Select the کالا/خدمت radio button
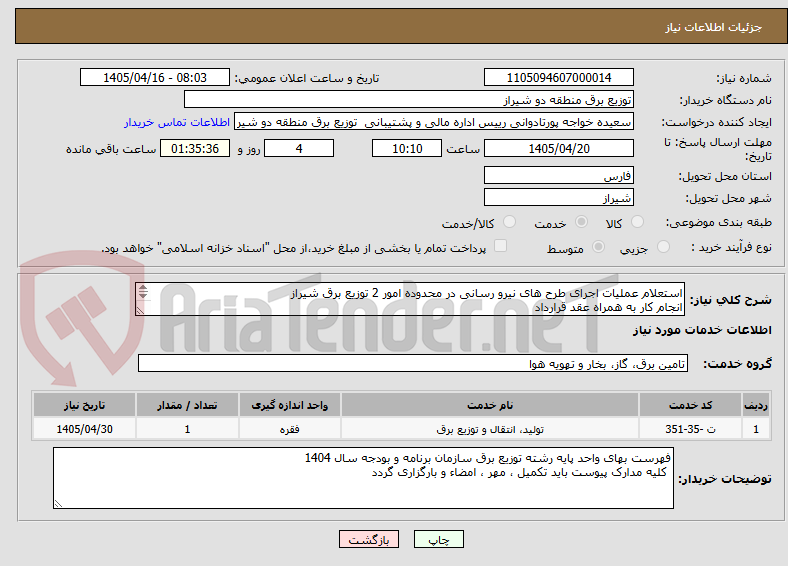Viewport: 788px width, 566px height. click(x=510, y=222)
